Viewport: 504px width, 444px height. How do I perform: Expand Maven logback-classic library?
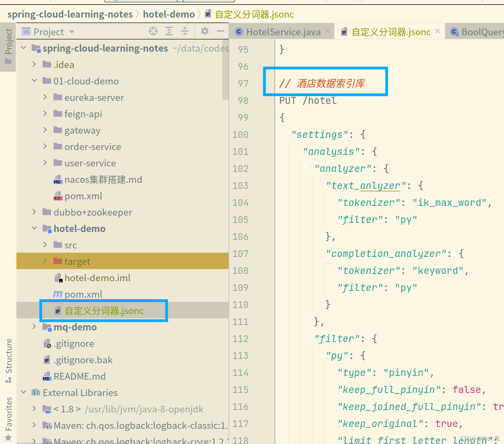34,425
